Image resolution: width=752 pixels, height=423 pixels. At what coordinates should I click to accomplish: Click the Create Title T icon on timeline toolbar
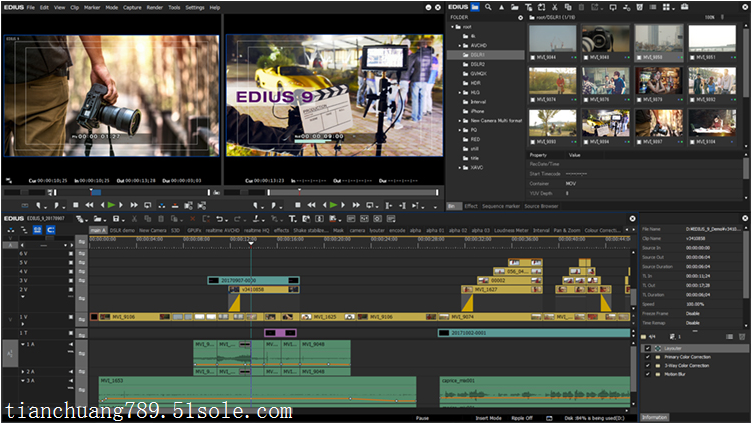(x=293, y=219)
